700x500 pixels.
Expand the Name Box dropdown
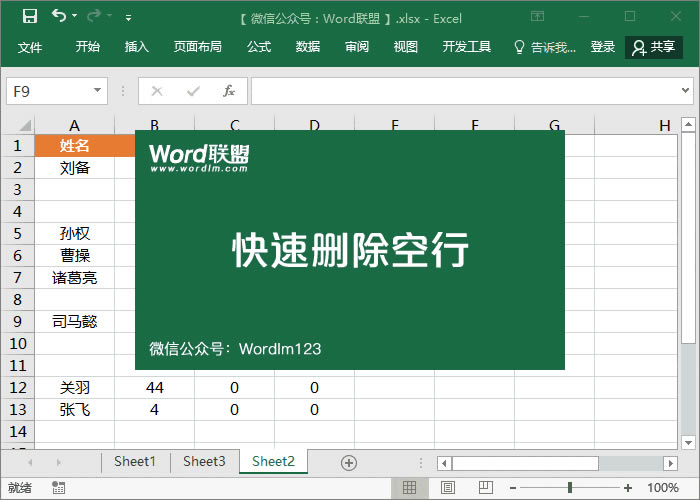98,91
